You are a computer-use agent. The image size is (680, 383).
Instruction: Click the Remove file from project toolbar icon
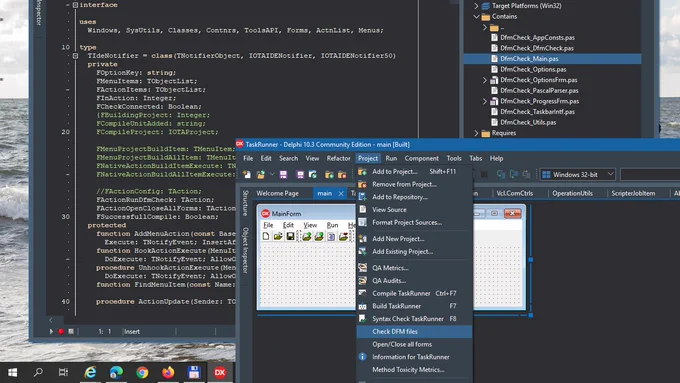pyautogui.click(x=342, y=174)
